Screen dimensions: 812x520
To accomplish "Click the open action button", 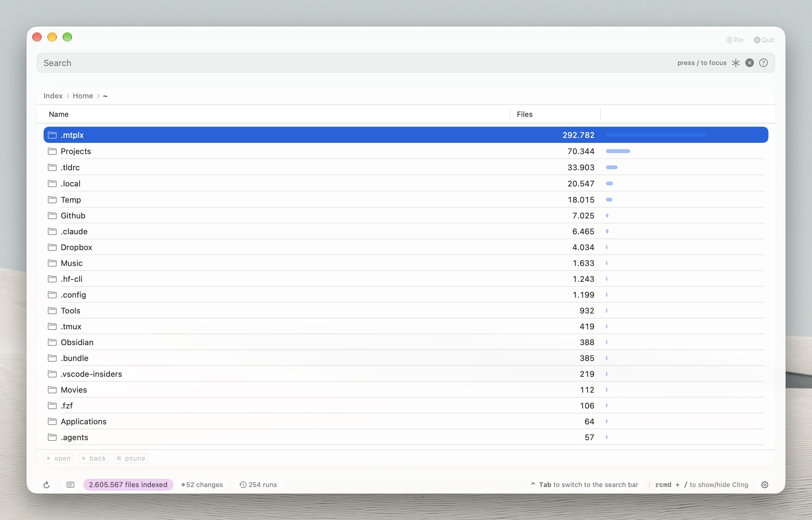I will pos(59,458).
